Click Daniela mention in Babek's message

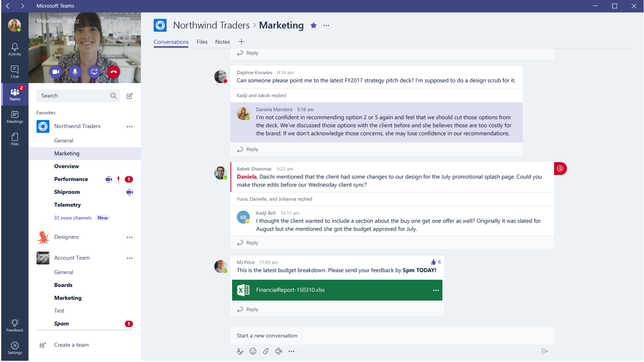click(247, 177)
